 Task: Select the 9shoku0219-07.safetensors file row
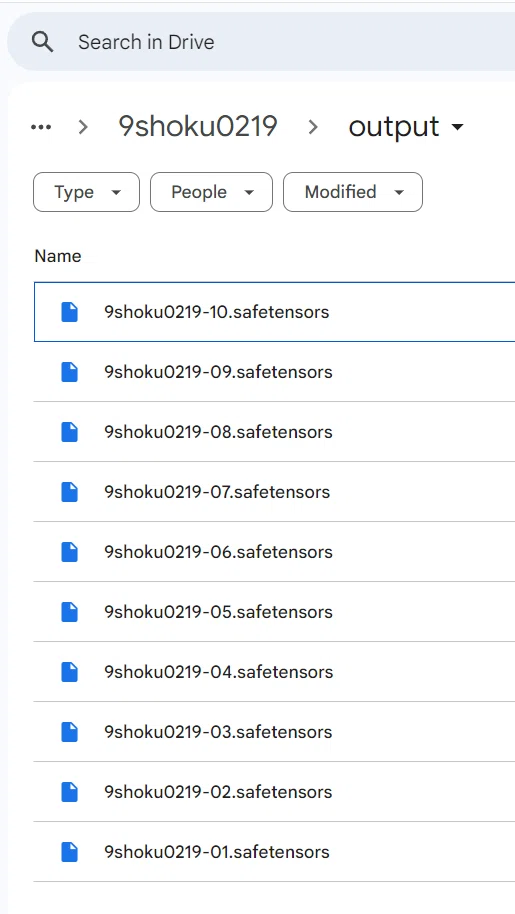274,492
